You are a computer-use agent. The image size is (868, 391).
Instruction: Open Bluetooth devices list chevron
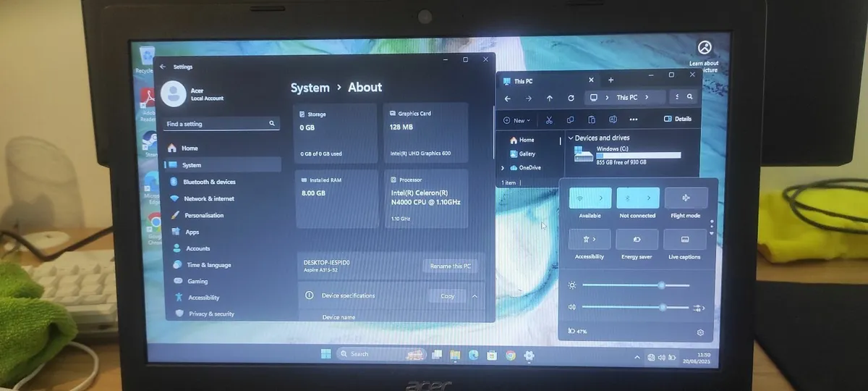pos(649,198)
